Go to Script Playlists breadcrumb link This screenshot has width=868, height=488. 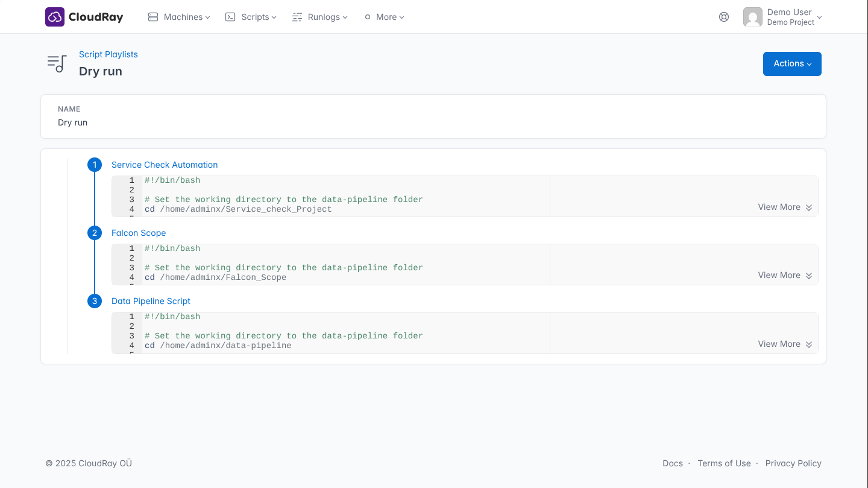pyautogui.click(x=108, y=54)
